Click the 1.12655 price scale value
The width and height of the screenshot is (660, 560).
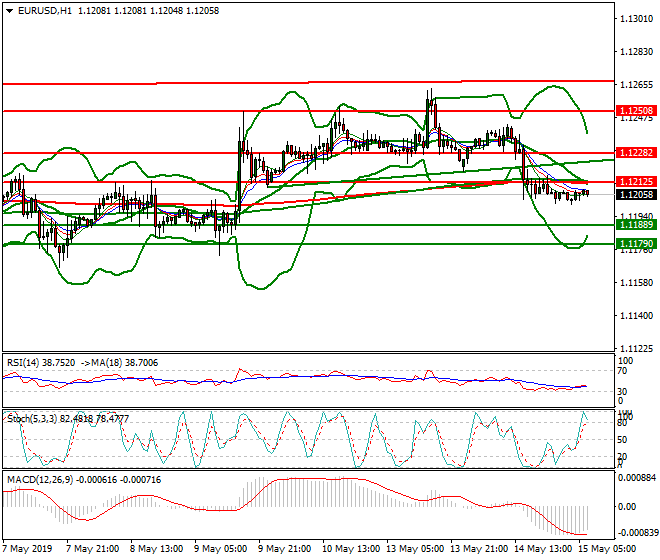tap(637, 85)
